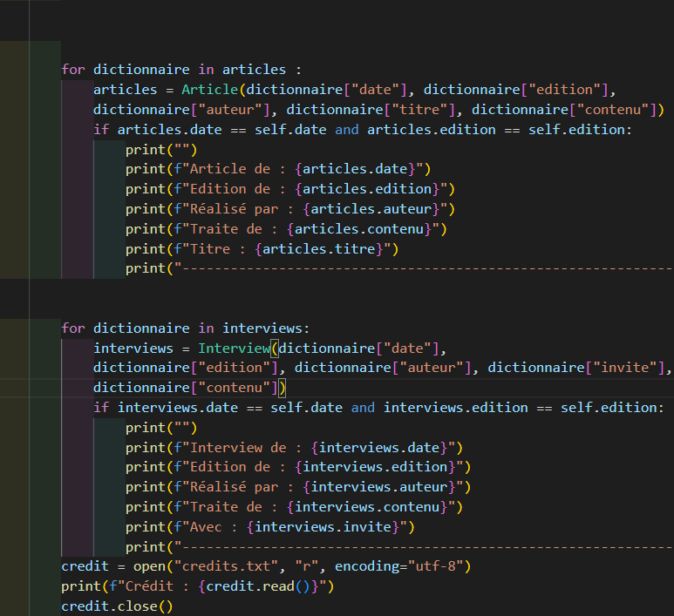Click the credit.close() call

click(117, 606)
